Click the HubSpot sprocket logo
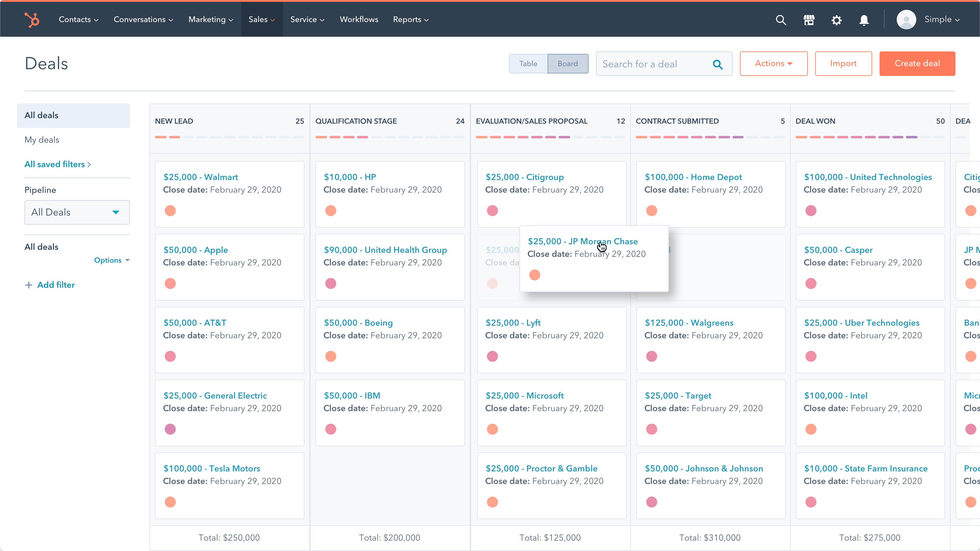 tap(32, 20)
